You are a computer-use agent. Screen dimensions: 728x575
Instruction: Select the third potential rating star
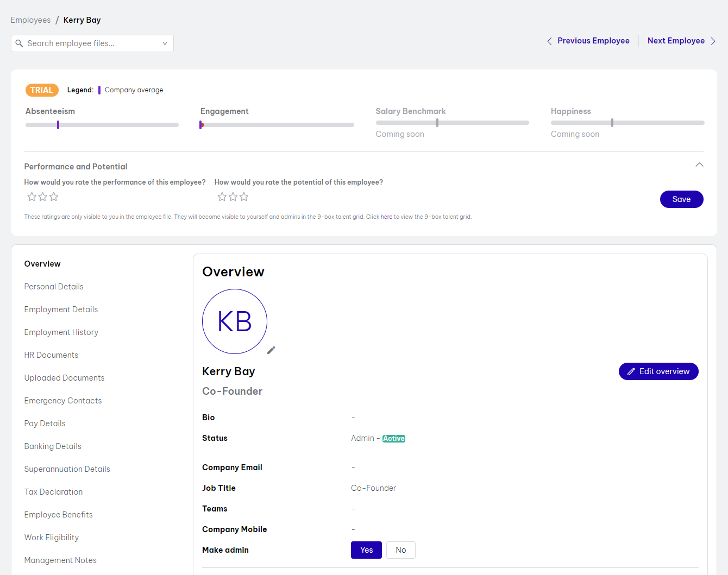[244, 197]
